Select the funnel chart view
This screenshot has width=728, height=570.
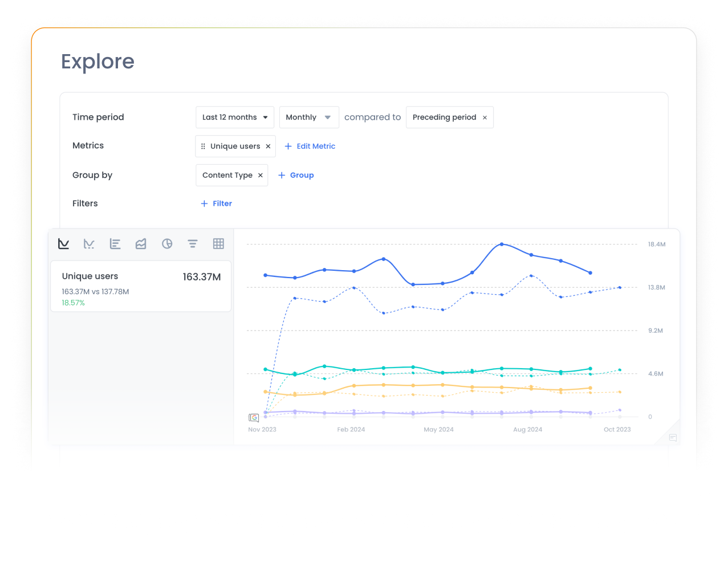[x=193, y=243]
